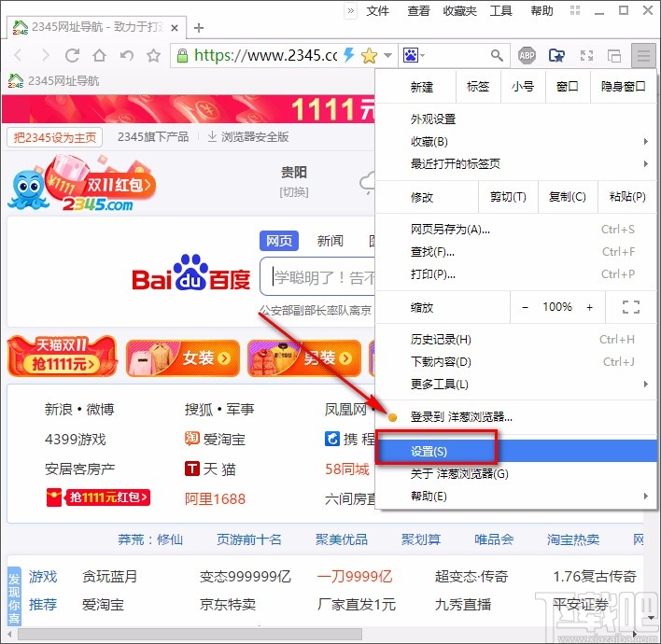Decrease zoom with minus button

(525, 307)
